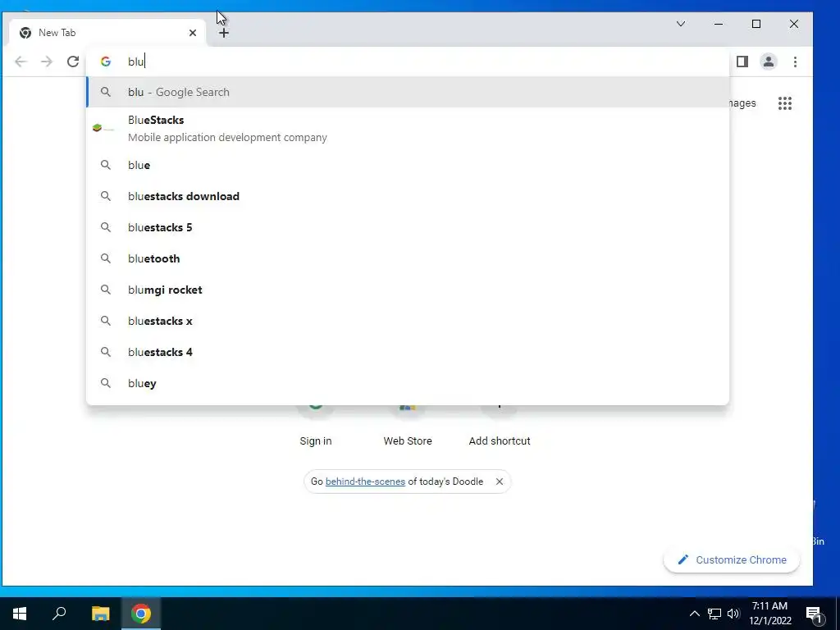Click Customize Chrome button
The height and width of the screenshot is (630, 840).
click(x=732, y=559)
